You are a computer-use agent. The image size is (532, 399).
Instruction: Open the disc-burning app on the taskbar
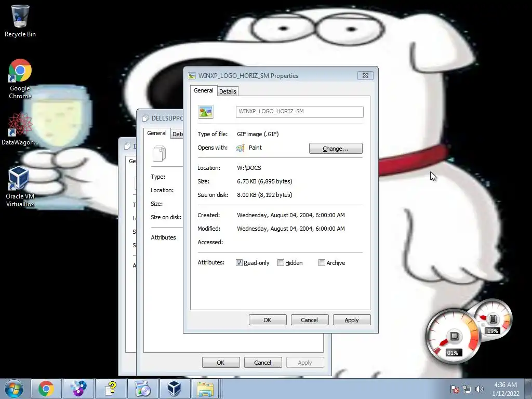click(78, 389)
